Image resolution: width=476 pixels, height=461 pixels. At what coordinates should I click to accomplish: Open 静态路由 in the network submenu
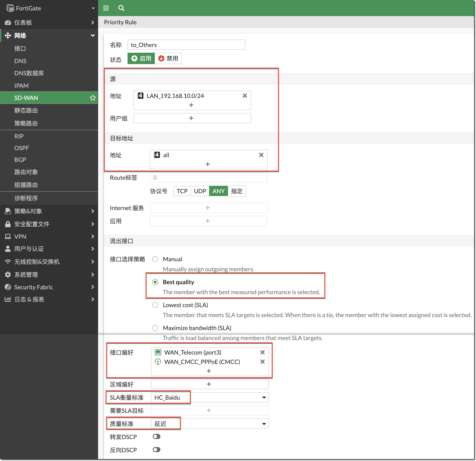pyautogui.click(x=26, y=110)
